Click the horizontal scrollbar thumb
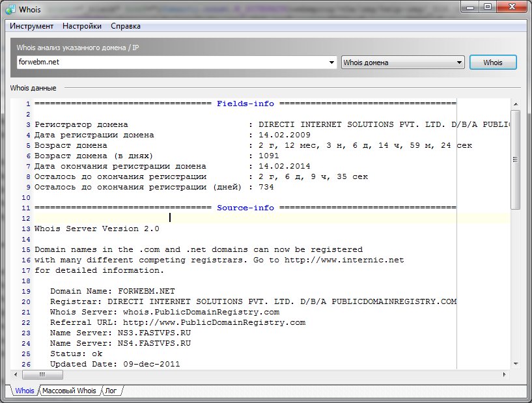532x403 pixels. point(42,374)
